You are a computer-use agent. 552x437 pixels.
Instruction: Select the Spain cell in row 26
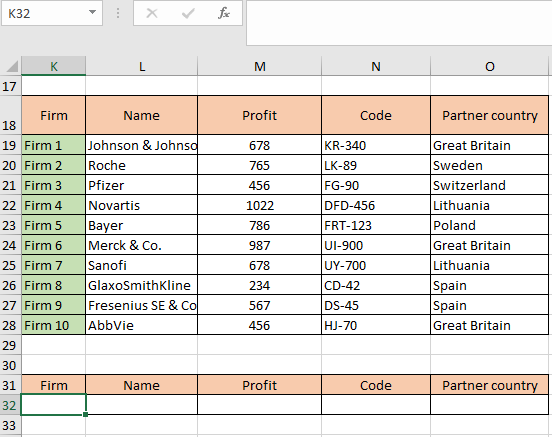pyautogui.click(x=489, y=285)
